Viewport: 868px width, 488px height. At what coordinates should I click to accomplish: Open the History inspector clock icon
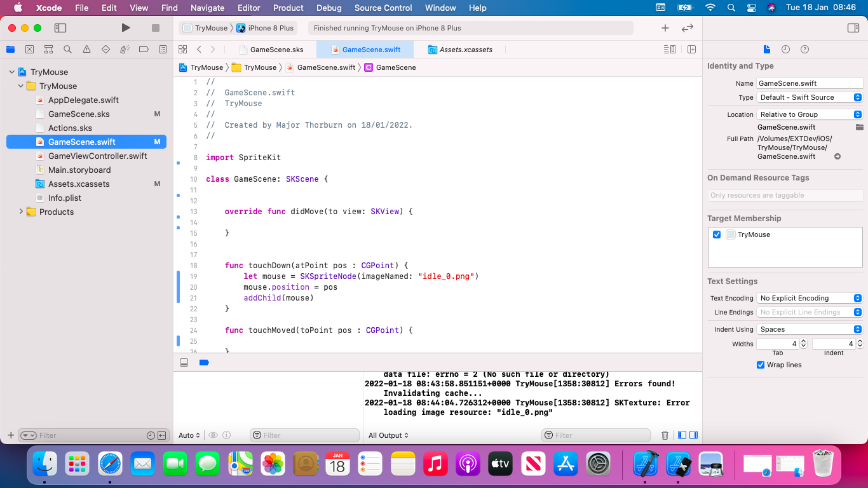pos(785,50)
